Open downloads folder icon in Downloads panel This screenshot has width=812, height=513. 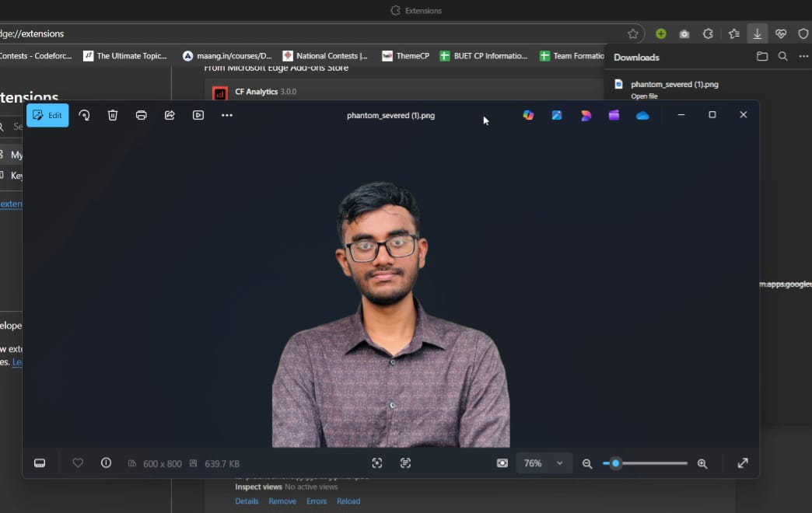761,57
